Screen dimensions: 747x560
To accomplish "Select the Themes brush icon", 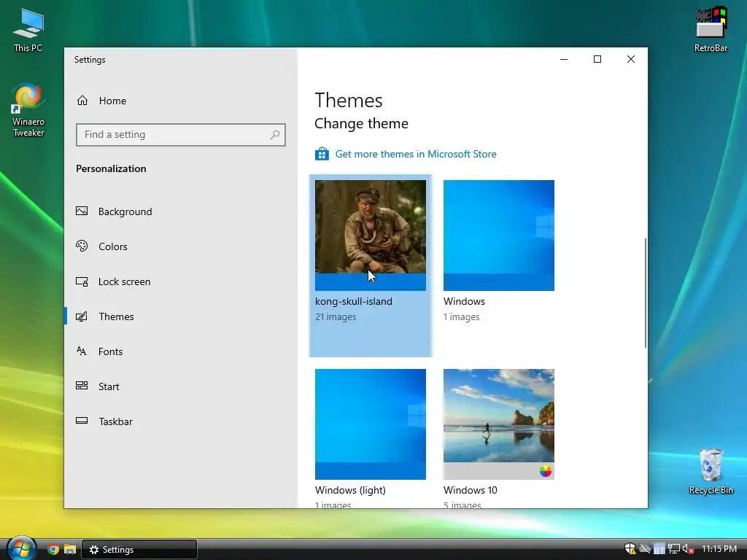I will [x=82, y=316].
